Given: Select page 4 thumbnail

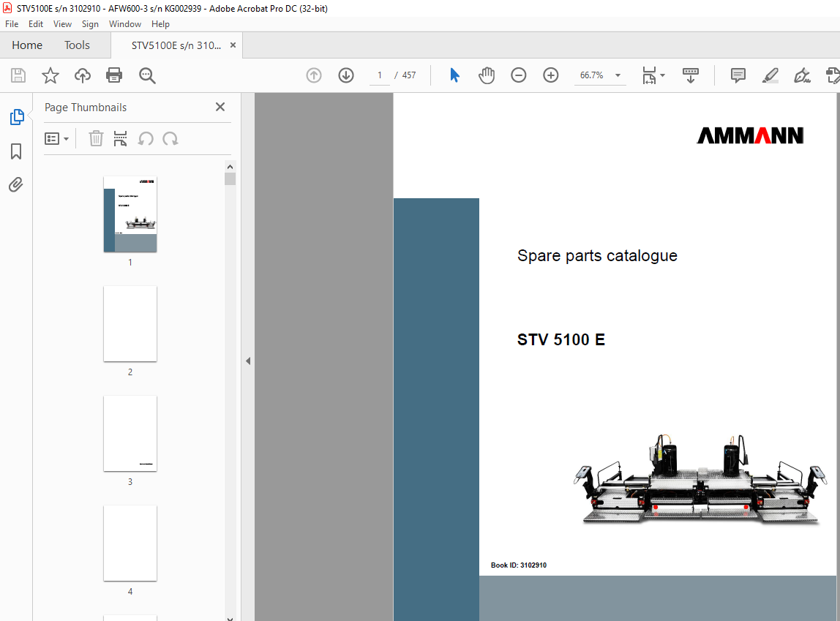Looking at the screenshot, I should tap(130, 543).
